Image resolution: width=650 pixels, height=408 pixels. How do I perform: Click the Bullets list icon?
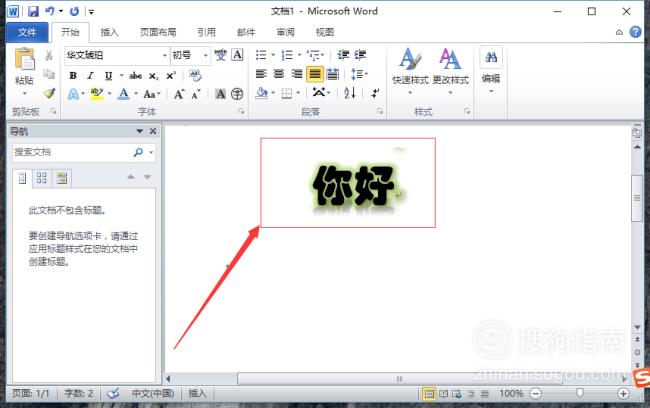(261, 55)
